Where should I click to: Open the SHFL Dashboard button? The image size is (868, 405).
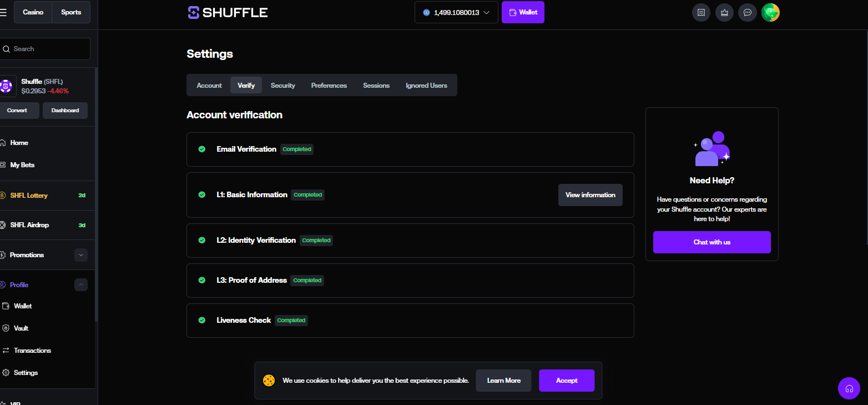pos(65,111)
